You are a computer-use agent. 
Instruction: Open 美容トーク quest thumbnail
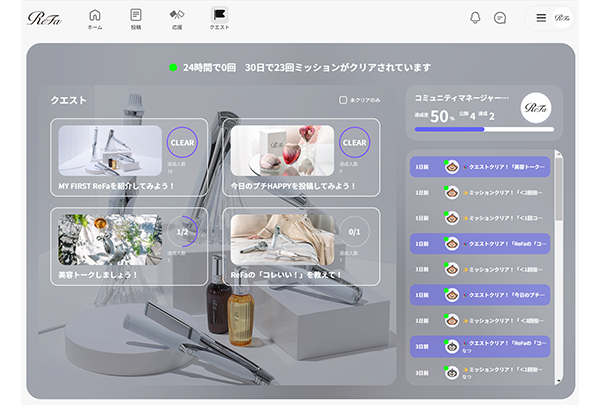coord(110,240)
